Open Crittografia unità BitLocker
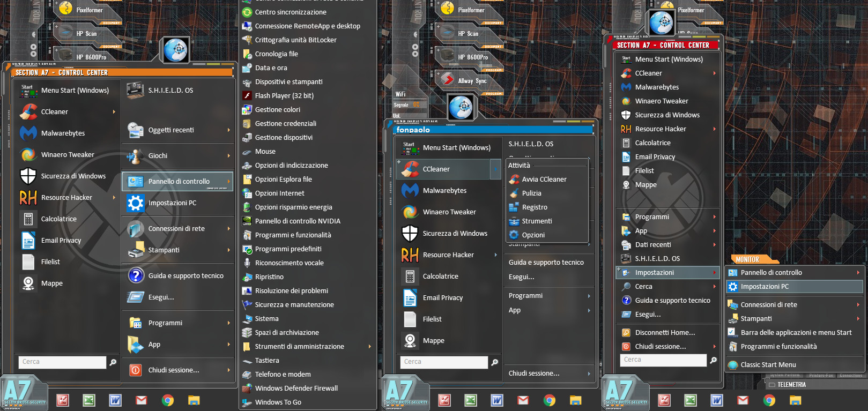Image resolution: width=868 pixels, height=411 pixels. pyautogui.click(x=295, y=40)
